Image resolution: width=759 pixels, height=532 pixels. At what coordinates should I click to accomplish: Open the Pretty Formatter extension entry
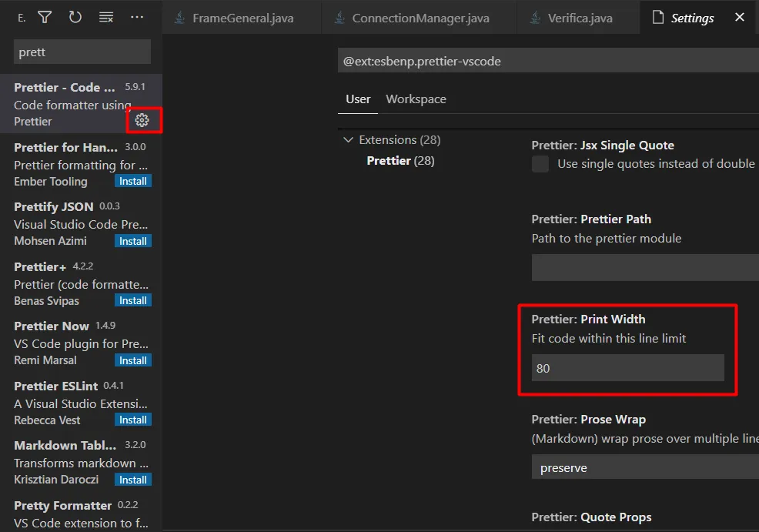tap(81, 512)
